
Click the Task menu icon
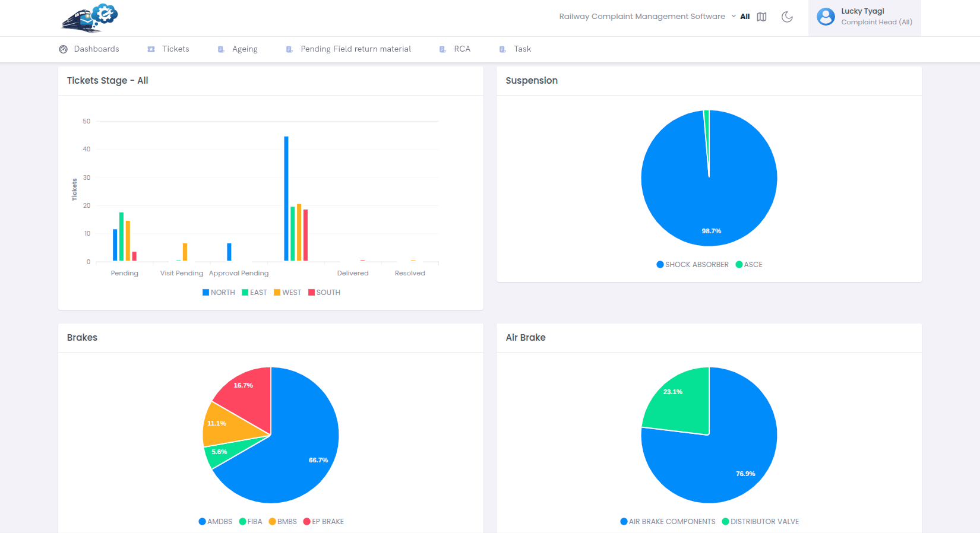[502, 49]
